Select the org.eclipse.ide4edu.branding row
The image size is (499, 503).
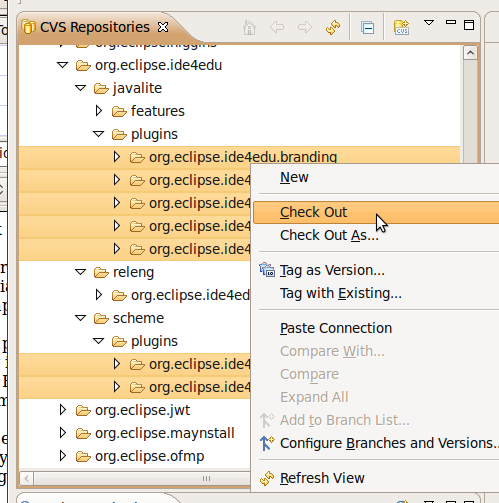pyautogui.click(x=239, y=157)
